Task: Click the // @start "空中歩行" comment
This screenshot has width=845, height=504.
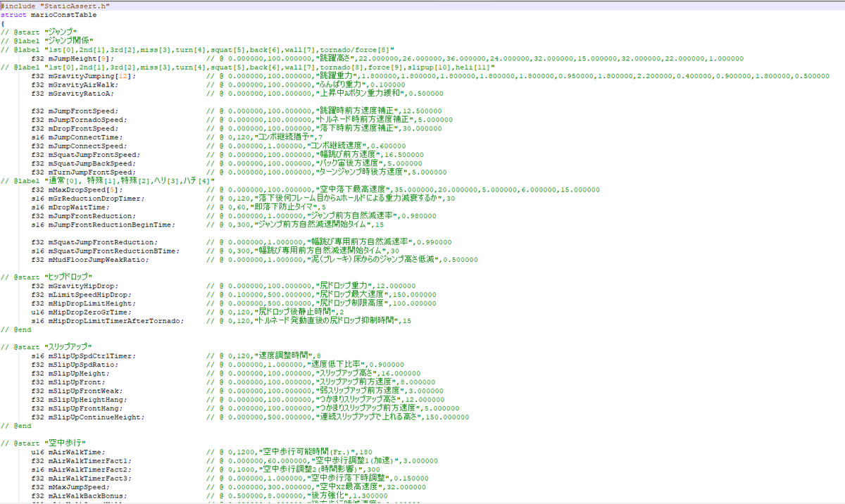Action: pyautogui.click(x=43, y=443)
